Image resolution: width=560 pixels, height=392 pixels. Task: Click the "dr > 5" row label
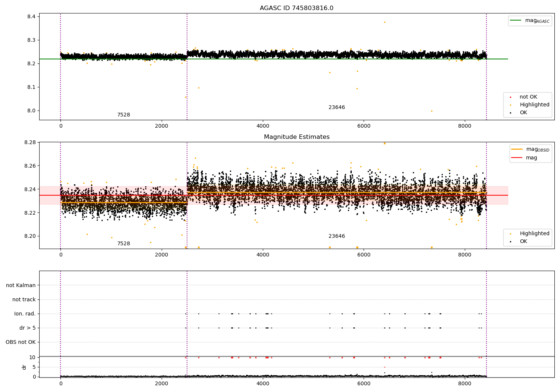click(28, 328)
